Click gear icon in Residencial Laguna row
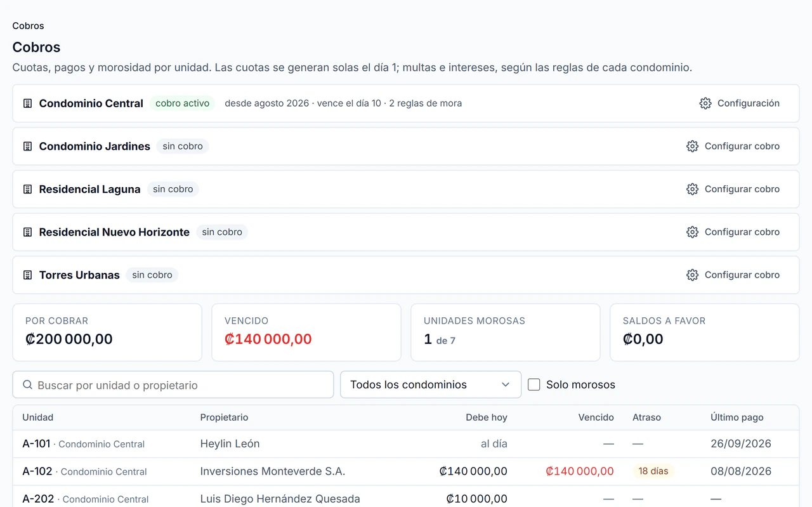Image resolution: width=812 pixels, height=507 pixels. 693,189
